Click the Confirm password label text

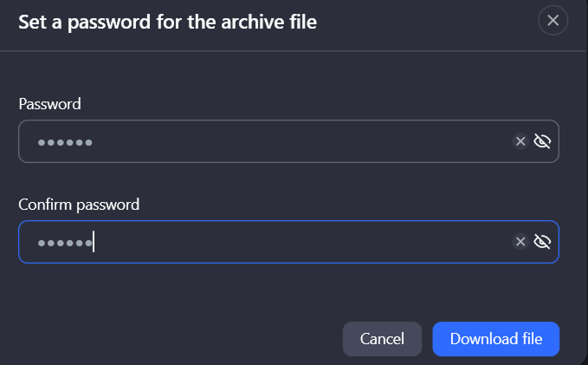coord(79,205)
